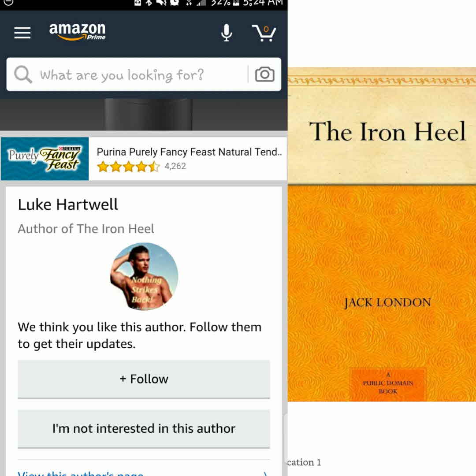This screenshot has height=476, width=476.
Task: Open the hamburger navigation menu
Action: [22, 33]
